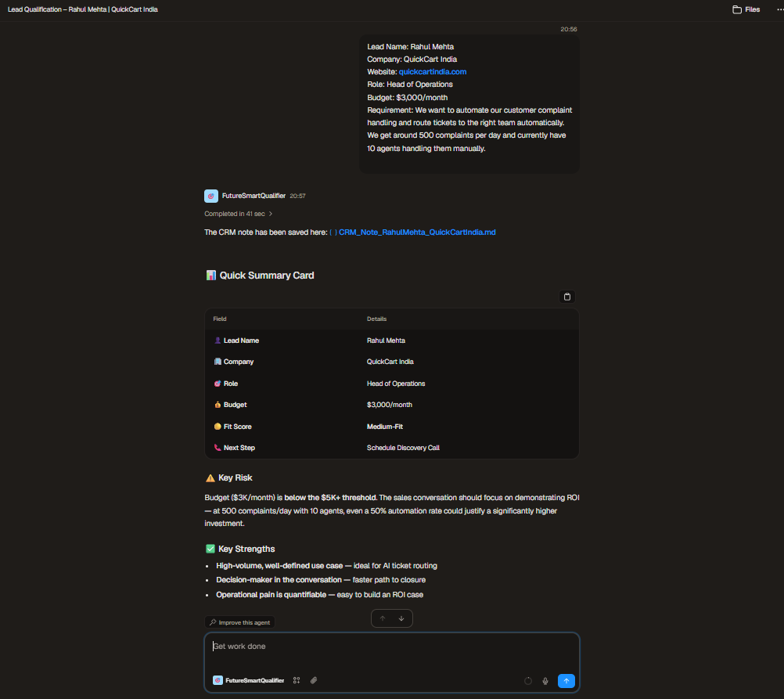
Task: Click the High-volume, well-defined use case bullet
Action: pos(326,566)
